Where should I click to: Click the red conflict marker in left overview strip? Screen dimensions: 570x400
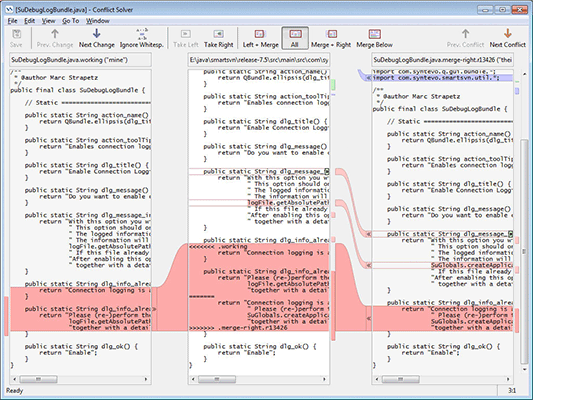click(x=6, y=316)
